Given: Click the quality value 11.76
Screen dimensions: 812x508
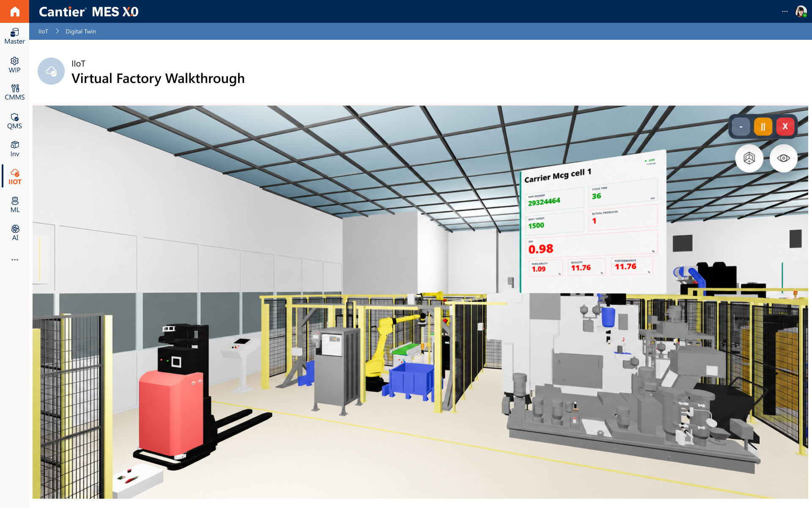Looking at the screenshot, I should click(581, 268).
